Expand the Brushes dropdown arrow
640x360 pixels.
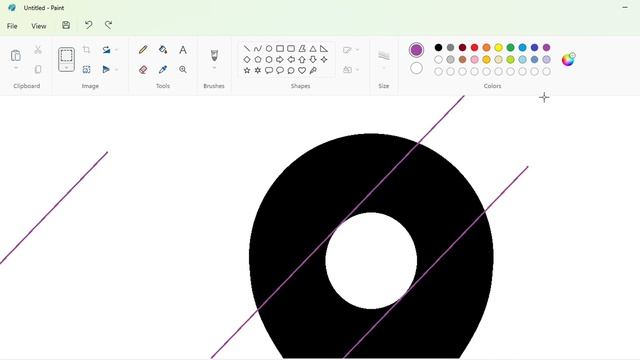click(x=214, y=68)
